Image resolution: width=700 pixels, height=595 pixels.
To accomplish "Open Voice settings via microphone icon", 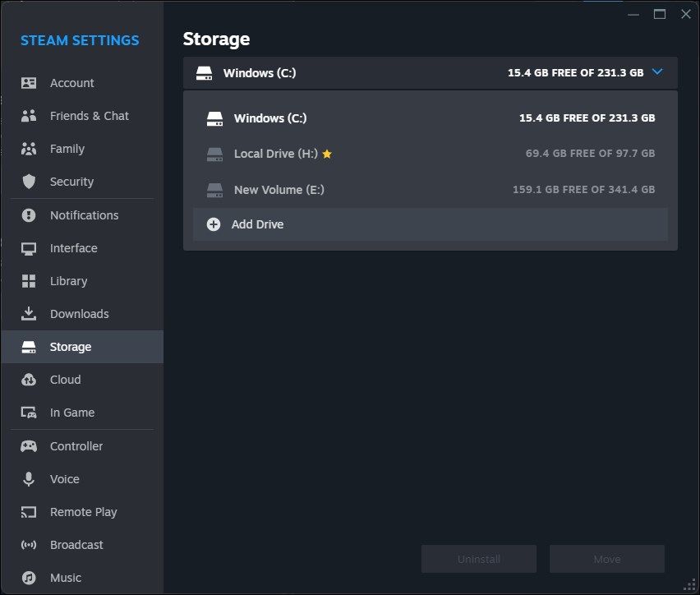I will (x=27, y=478).
